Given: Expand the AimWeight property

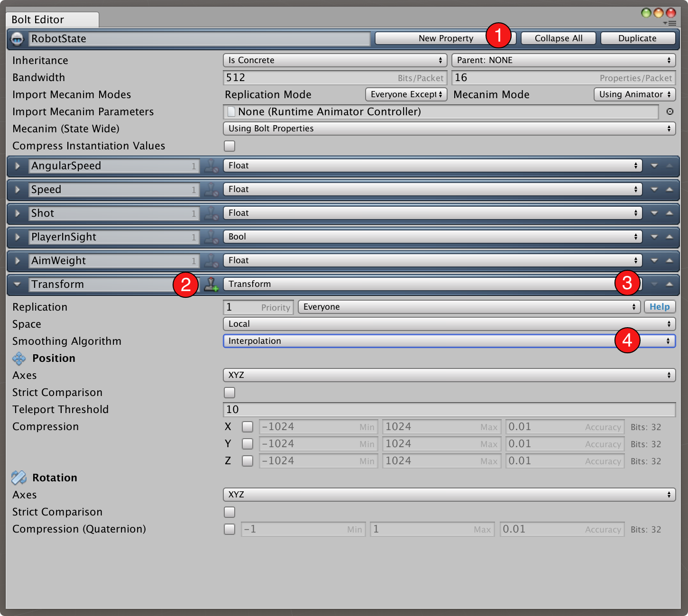Looking at the screenshot, I should point(18,260).
